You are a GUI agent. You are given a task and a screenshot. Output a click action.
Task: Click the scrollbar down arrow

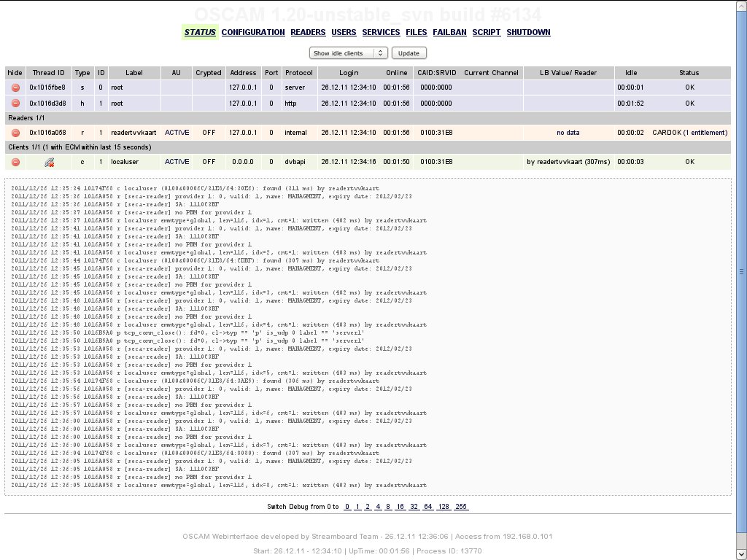pyautogui.click(x=741, y=555)
